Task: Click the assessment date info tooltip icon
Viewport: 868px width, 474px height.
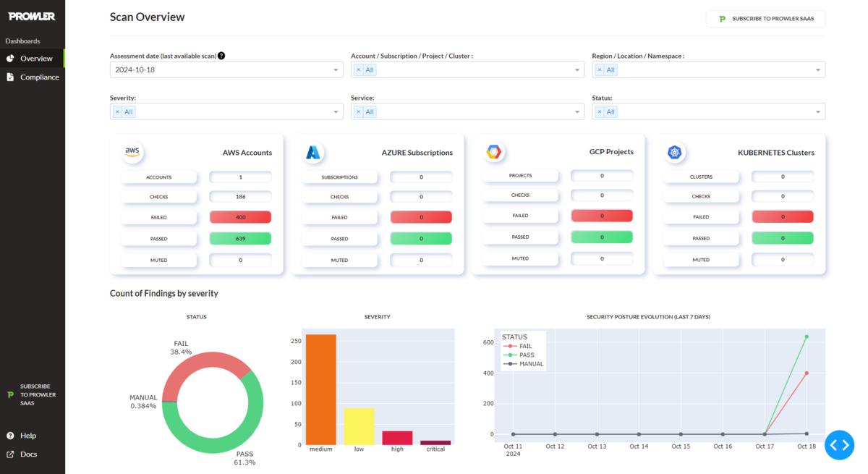Action: point(221,56)
